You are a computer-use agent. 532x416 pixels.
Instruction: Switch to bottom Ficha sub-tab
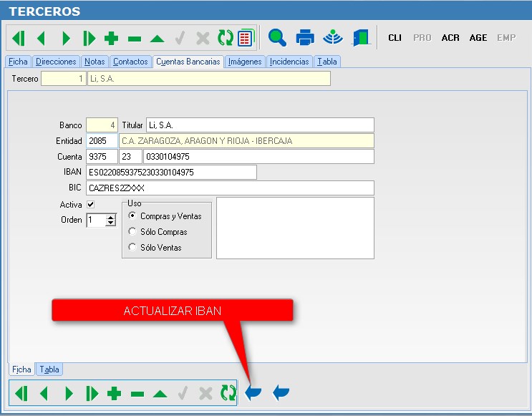pos(21,369)
